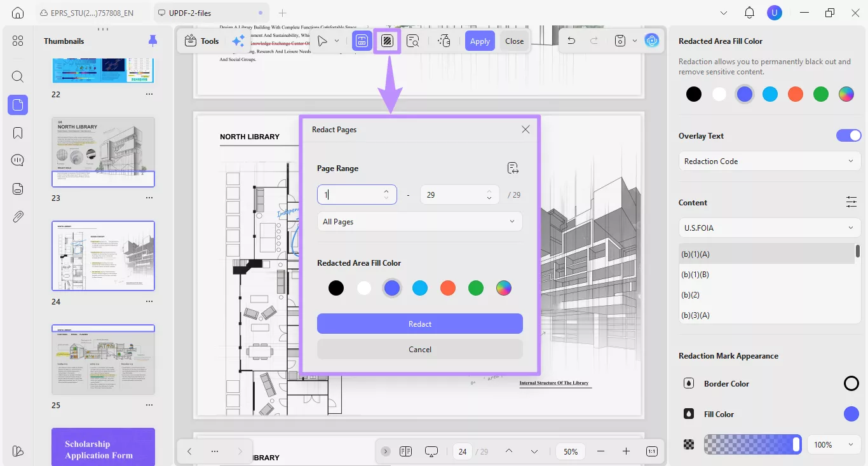Pick black fill color in the dialog
This screenshot has height=466, width=868.
336,288
